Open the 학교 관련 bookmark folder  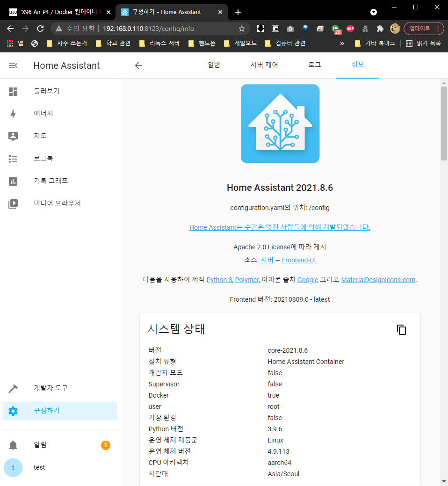click(113, 44)
